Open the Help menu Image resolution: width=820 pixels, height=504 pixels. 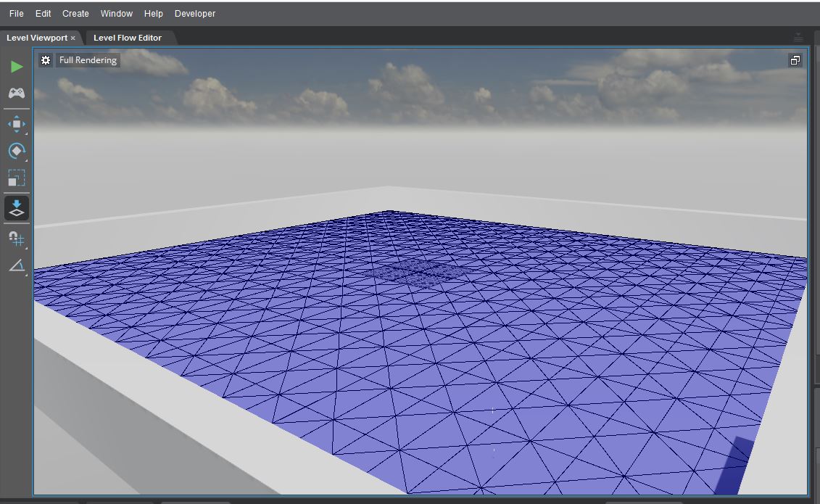153,14
